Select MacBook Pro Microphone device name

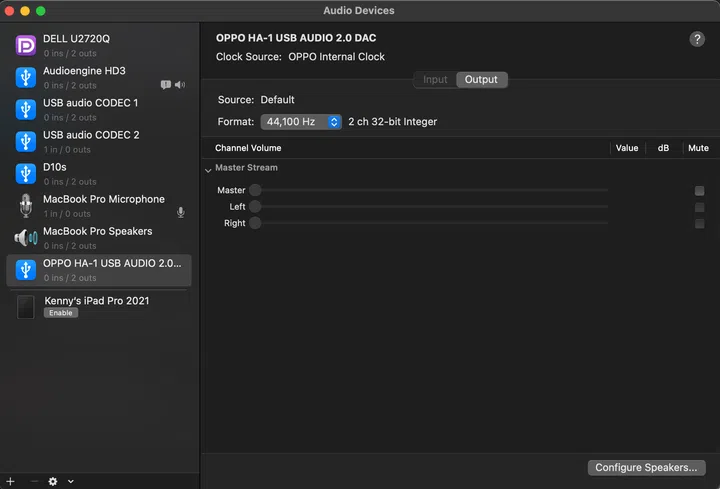[104, 199]
